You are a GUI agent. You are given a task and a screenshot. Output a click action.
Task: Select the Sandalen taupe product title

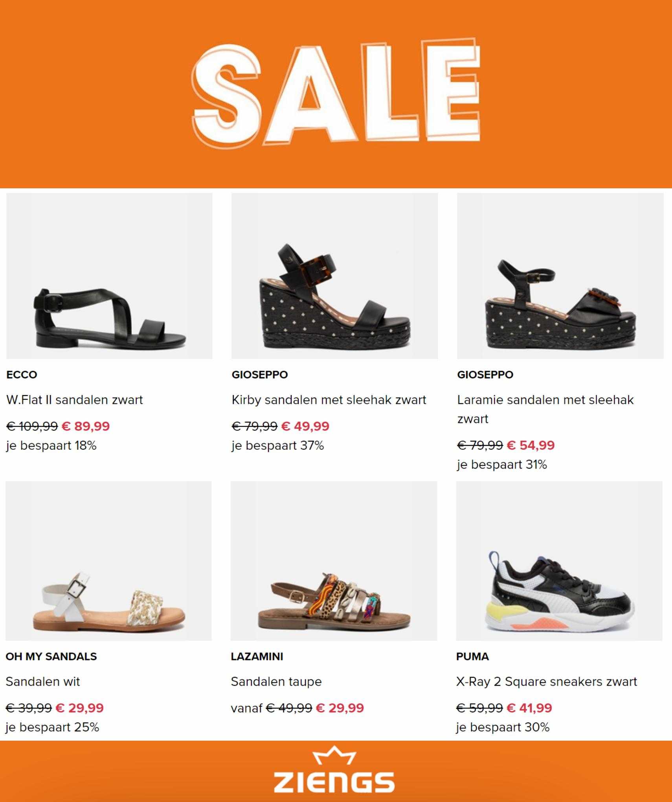[x=276, y=681]
